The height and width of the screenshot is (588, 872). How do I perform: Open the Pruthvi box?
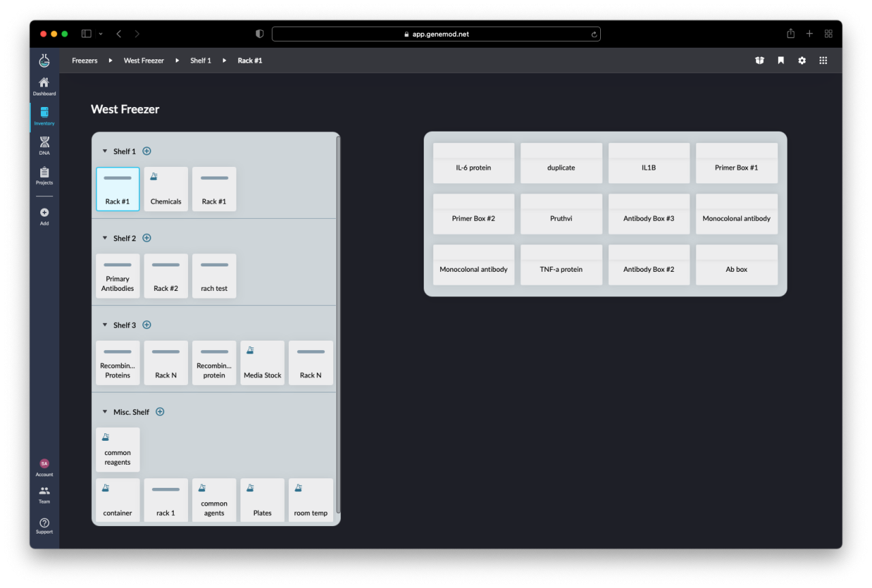pyautogui.click(x=561, y=214)
